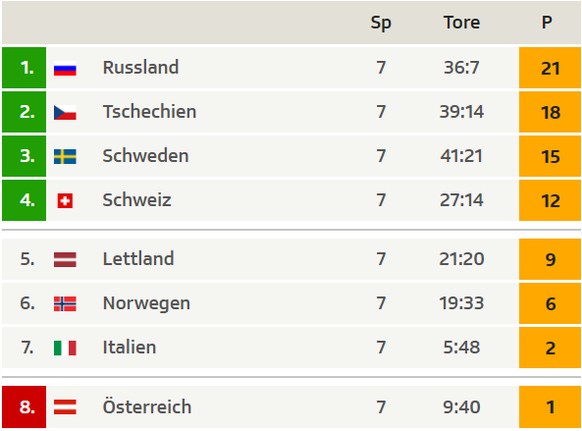Viewport: 582px width, 431px height.
Task: Select Italien's goals value 5:48
Action: [462, 347]
